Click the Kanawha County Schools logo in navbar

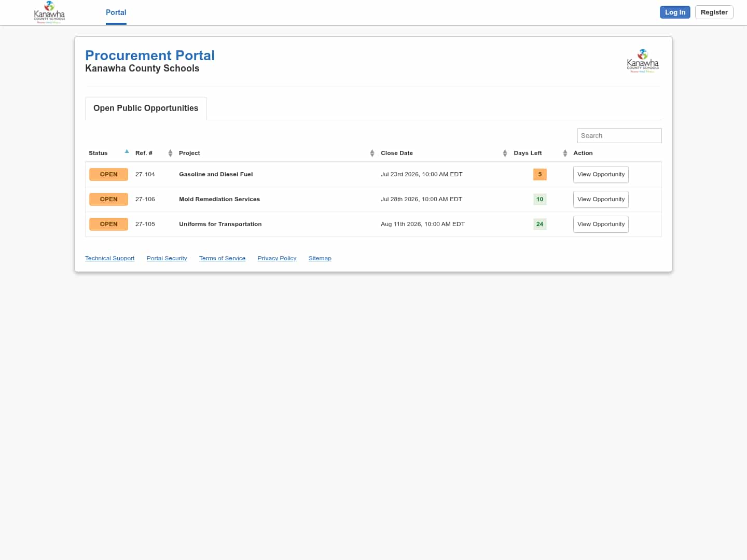[49, 12]
